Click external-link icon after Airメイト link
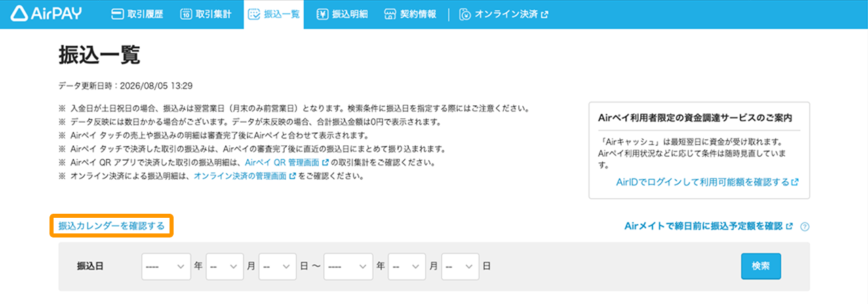868x304 pixels. pyautogui.click(x=789, y=226)
